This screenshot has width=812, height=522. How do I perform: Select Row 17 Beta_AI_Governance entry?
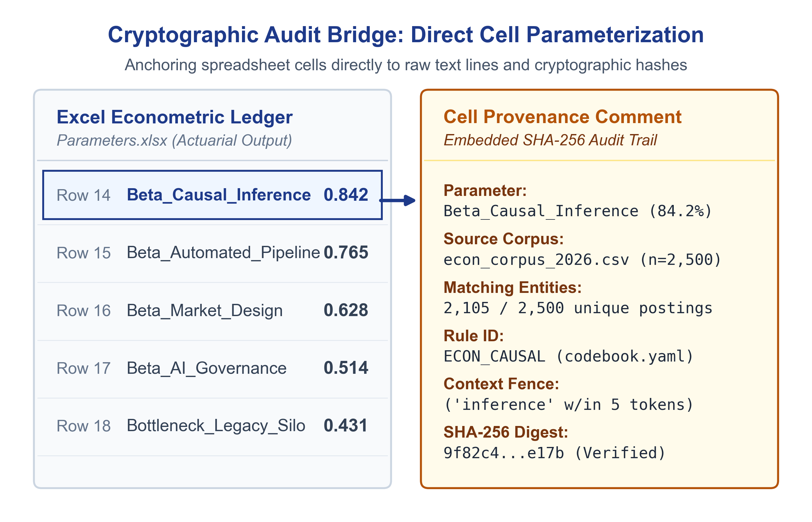212,368
